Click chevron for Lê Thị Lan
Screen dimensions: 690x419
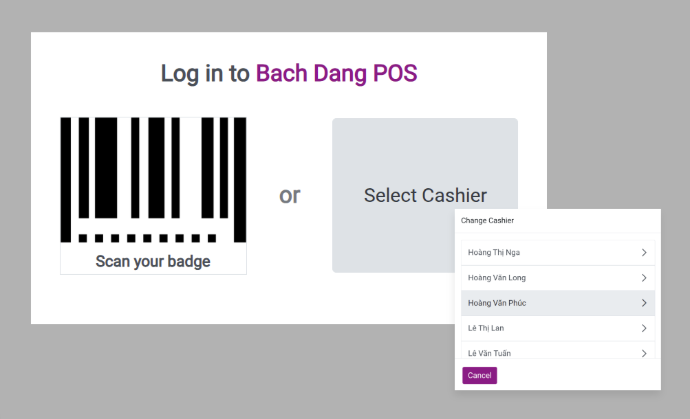(644, 328)
